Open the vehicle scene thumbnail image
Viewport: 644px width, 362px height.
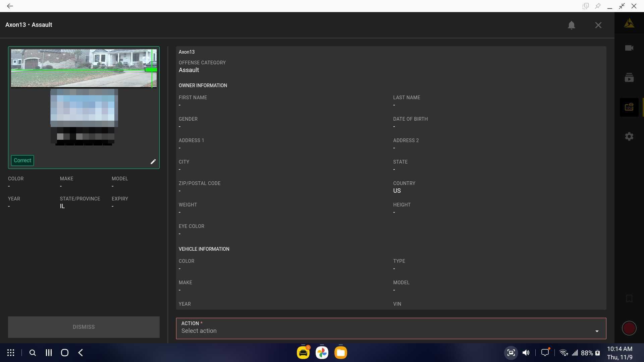[x=84, y=68]
